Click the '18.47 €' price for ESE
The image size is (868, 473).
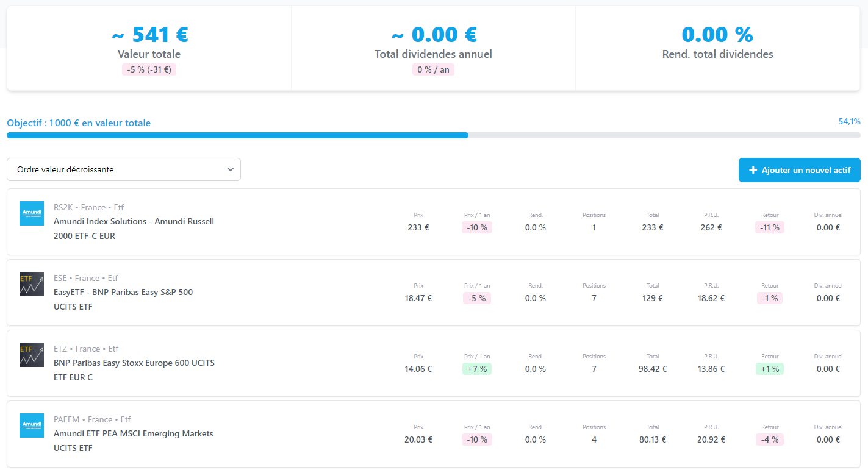pos(418,298)
